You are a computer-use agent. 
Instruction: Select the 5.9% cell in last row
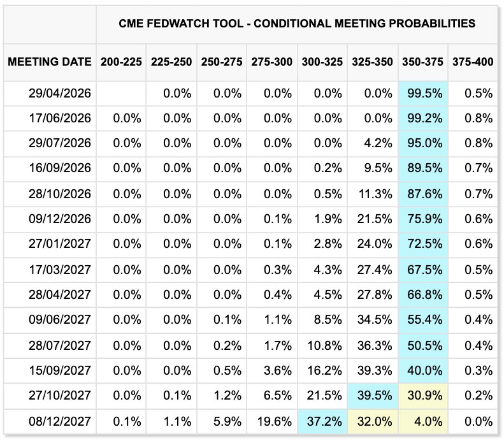[222, 421]
